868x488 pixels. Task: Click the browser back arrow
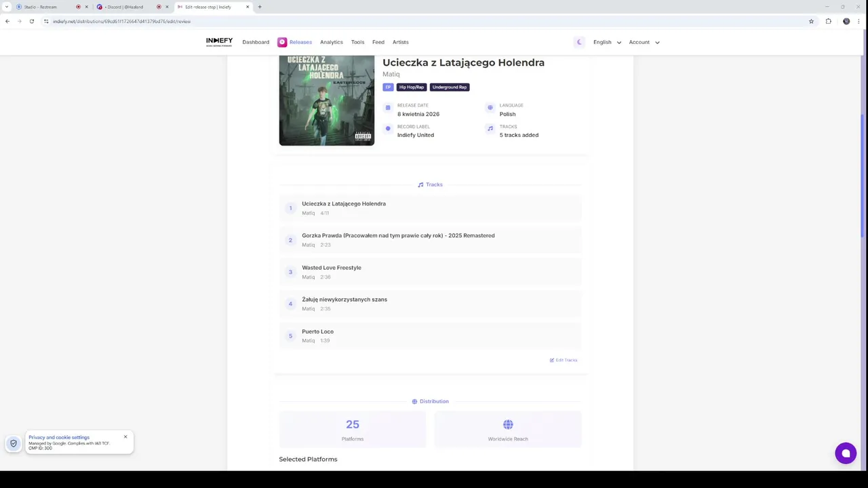(x=7, y=21)
